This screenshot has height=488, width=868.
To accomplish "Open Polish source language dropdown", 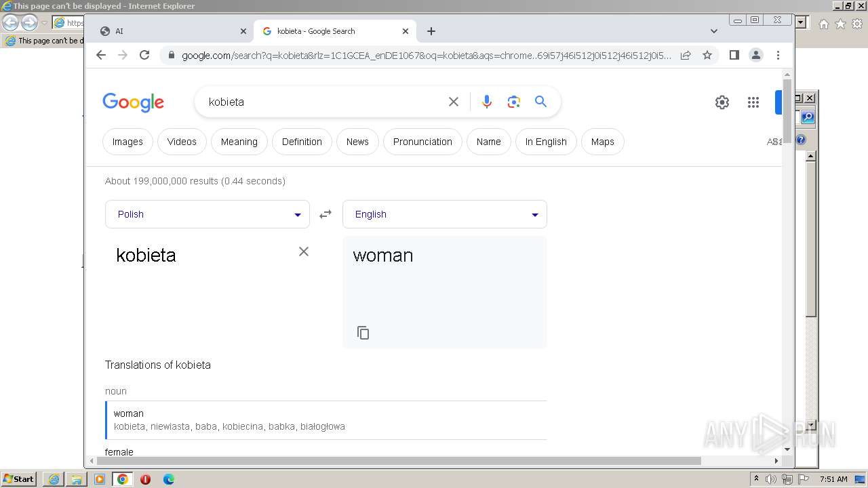I will [208, 214].
